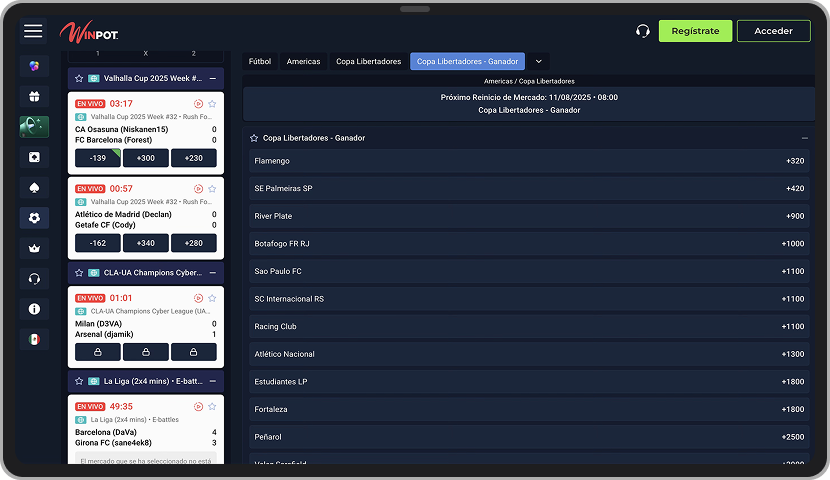Open live stream for CA Osasuna match

(199, 104)
